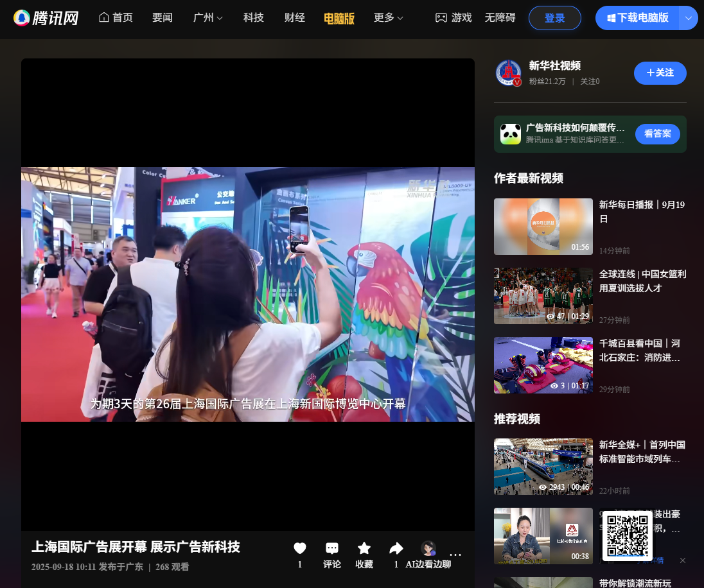Open 广告新科技如何颠覆传 question card text

click(575, 128)
